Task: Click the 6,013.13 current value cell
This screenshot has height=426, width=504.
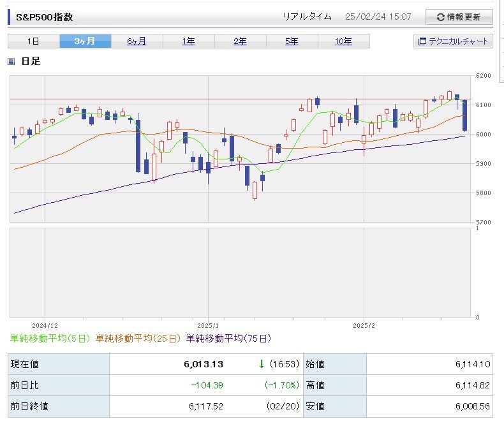Action: click(x=202, y=364)
